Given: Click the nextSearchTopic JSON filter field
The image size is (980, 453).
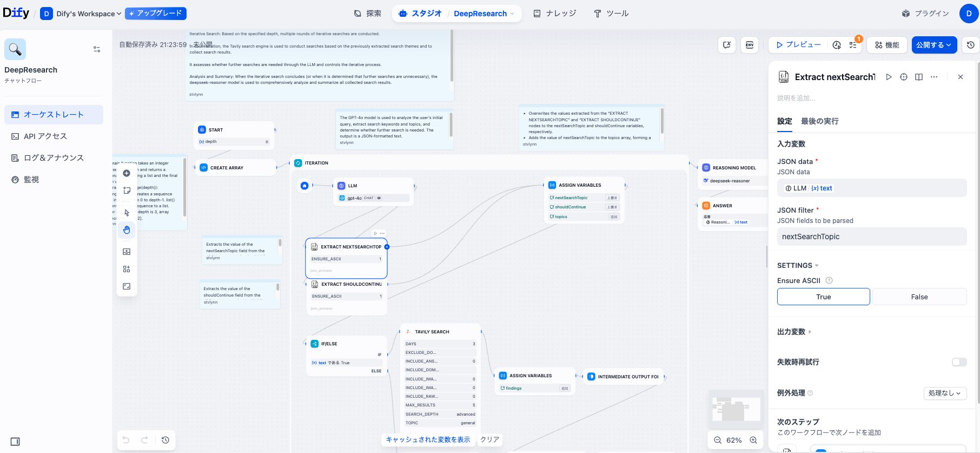Looking at the screenshot, I should coord(872,237).
